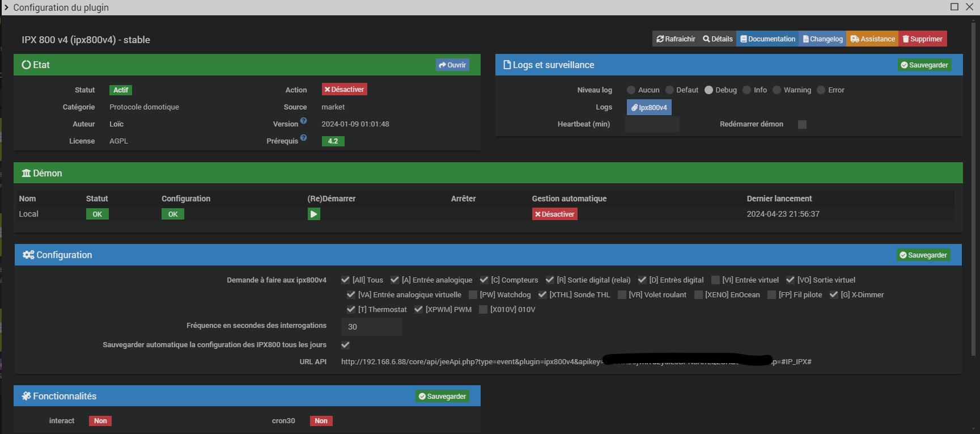Select the Debug log level

tap(709, 90)
